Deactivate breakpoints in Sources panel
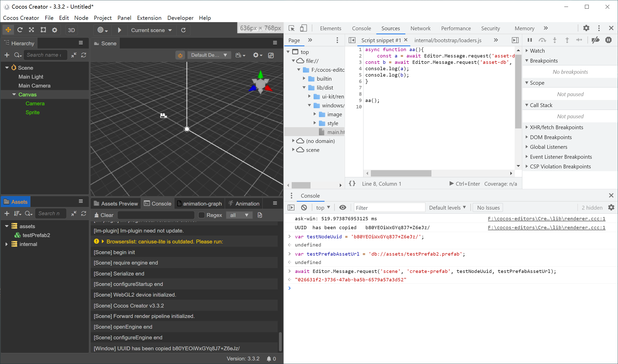The width and height of the screenshot is (618, 364). pos(595,40)
